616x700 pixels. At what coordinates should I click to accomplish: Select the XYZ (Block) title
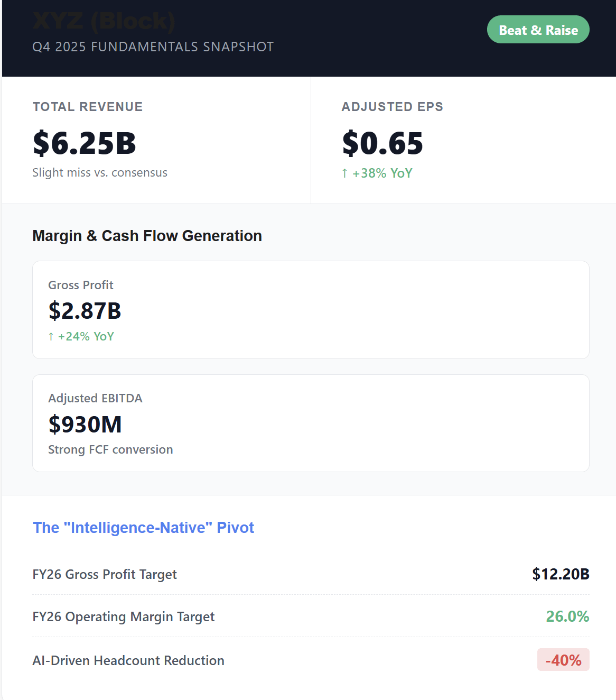click(x=104, y=21)
